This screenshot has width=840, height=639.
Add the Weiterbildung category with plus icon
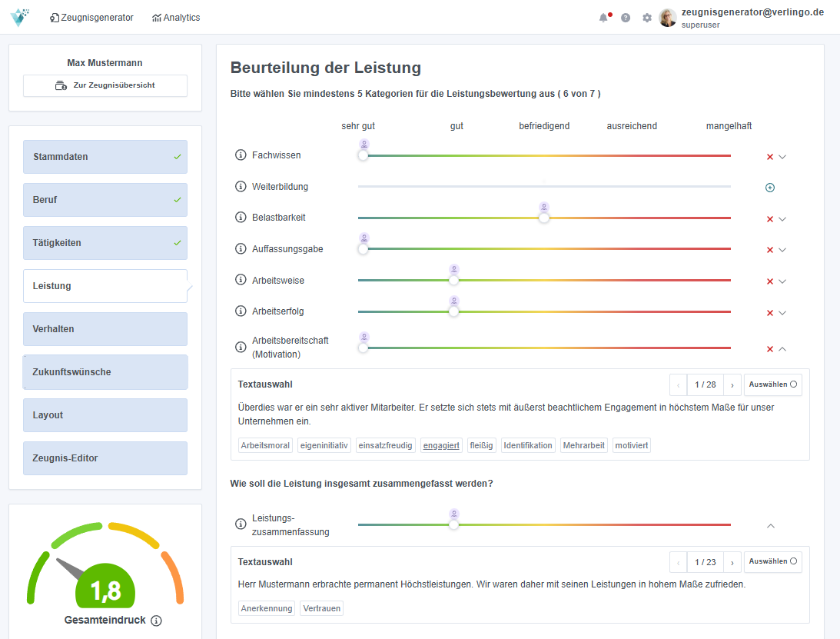click(x=770, y=188)
